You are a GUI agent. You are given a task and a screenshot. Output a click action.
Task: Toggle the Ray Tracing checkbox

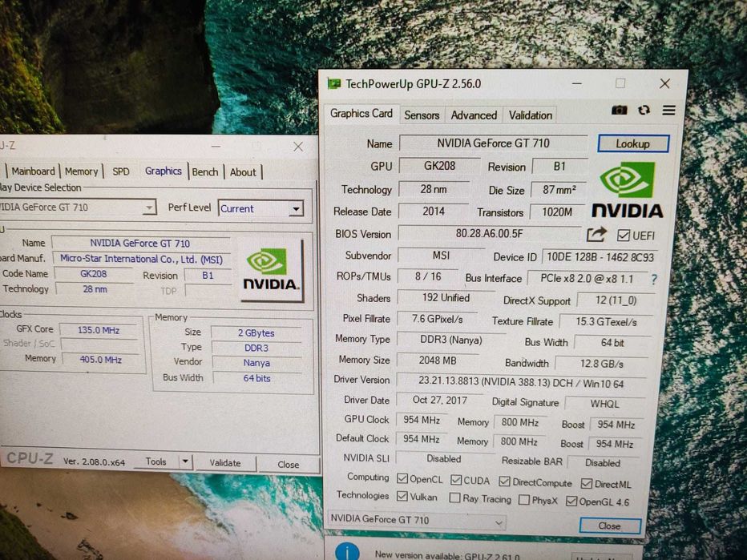pos(455,498)
